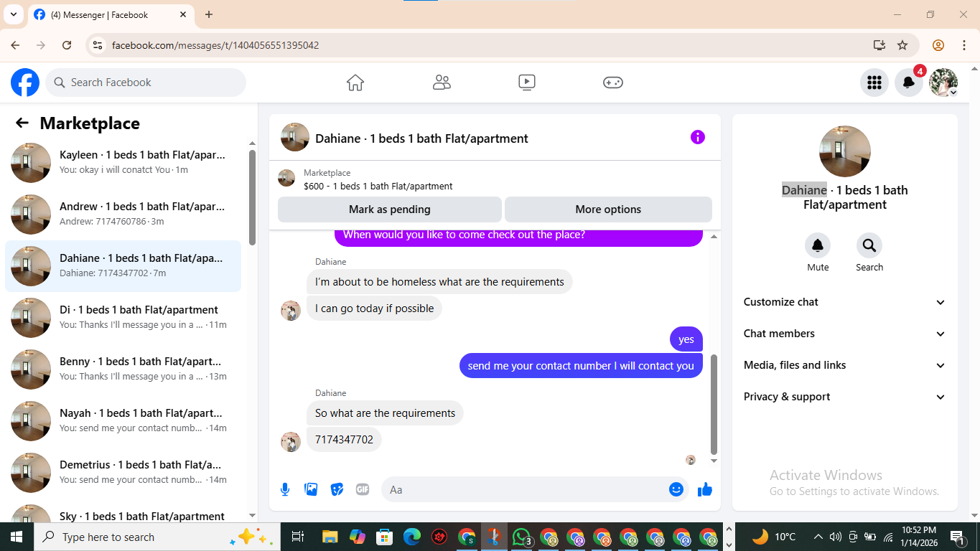
Task: Click the purple 'yes' message bubble
Action: click(x=686, y=339)
